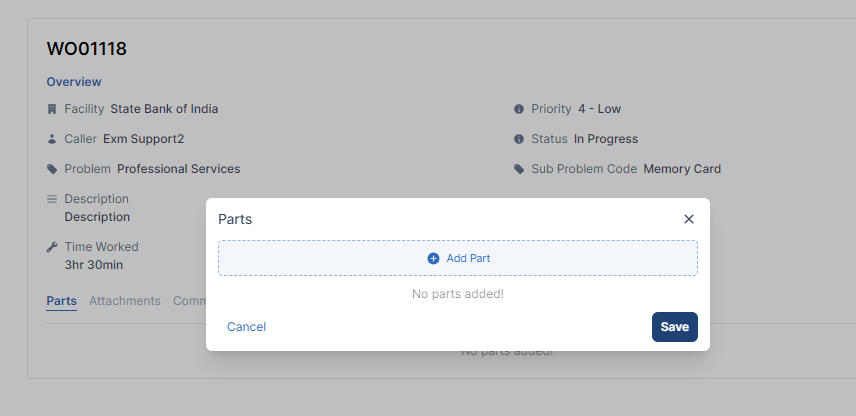The height and width of the screenshot is (416, 856).
Task: Click the State Bank of India value
Action: pyautogui.click(x=164, y=109)
